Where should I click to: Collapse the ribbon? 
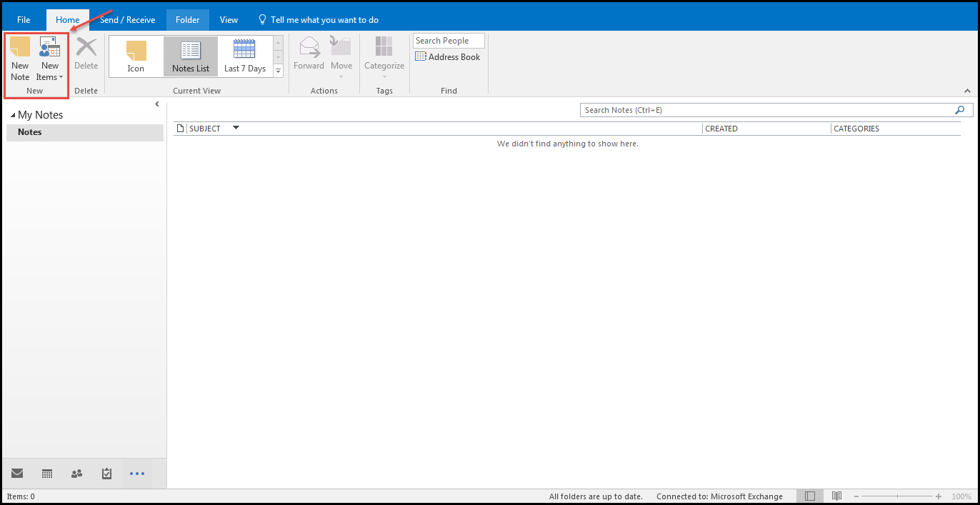pos(968,91)
